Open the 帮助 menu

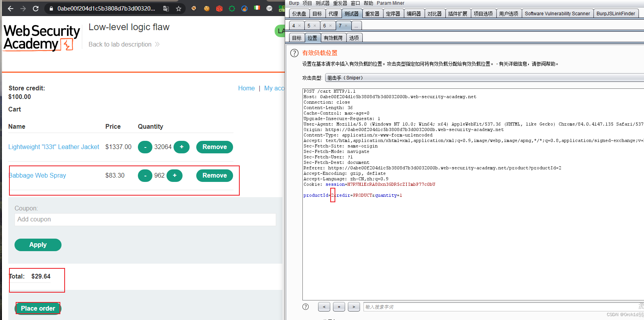(368, 3)
